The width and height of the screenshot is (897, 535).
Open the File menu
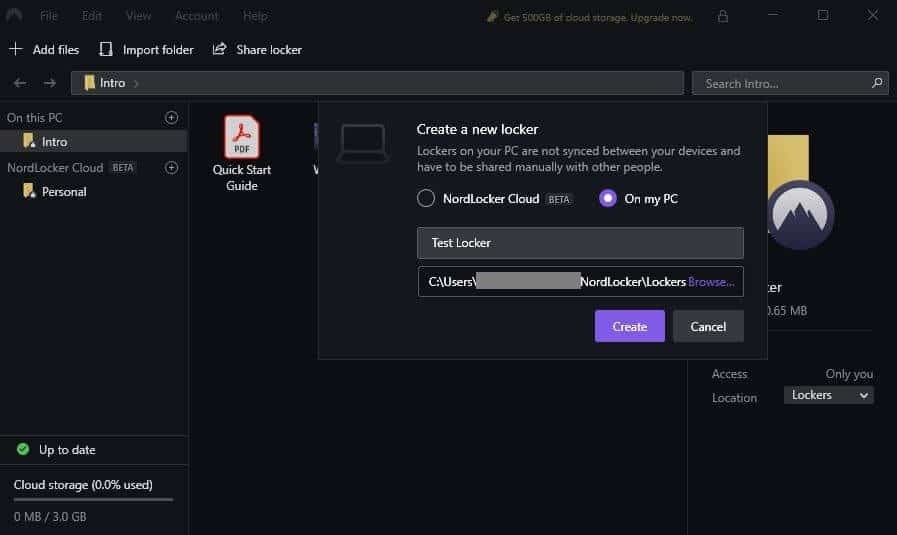pyautogui.click(x=49, y=16)
